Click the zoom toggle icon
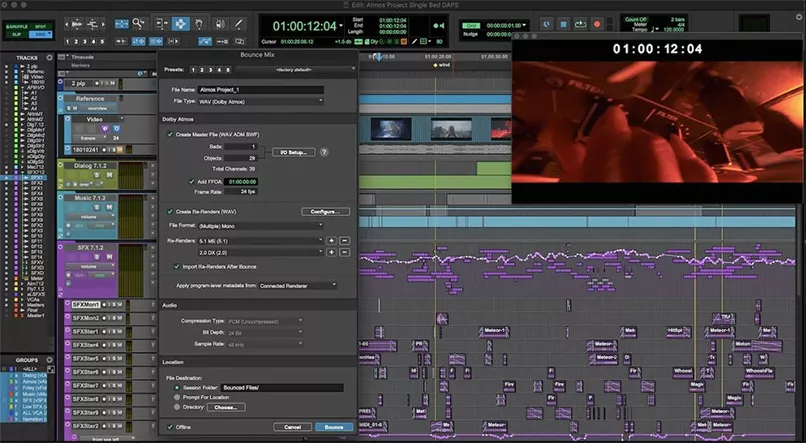806x443 pixels. [121, 24]
